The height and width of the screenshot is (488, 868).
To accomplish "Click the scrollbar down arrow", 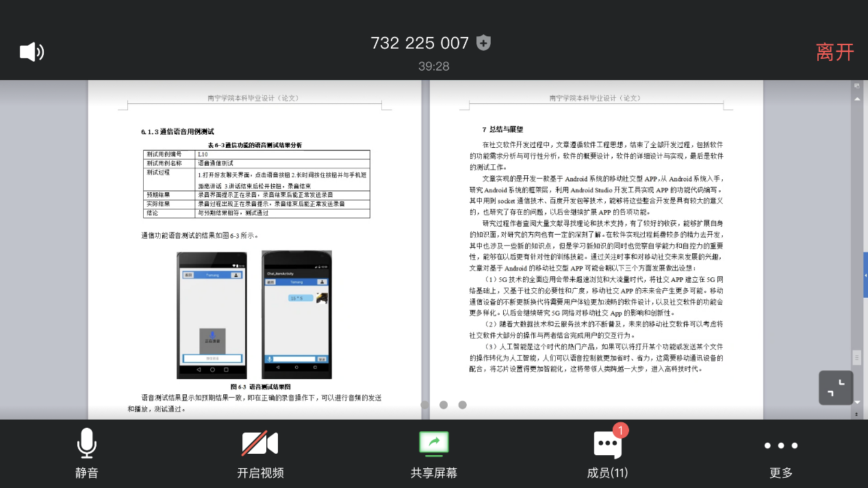I will click(x=856, y=404).
